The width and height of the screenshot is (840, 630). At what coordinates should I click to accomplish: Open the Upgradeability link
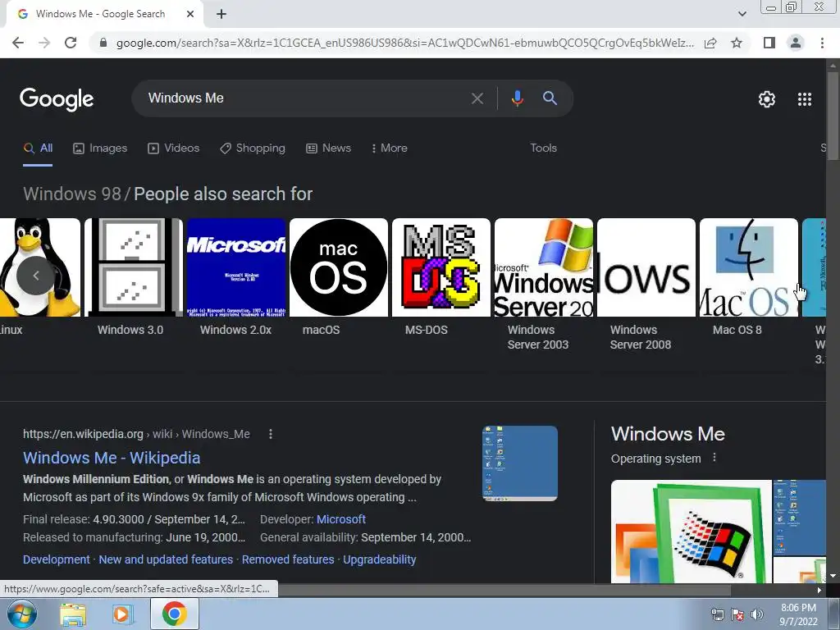[x=379, y=559]
